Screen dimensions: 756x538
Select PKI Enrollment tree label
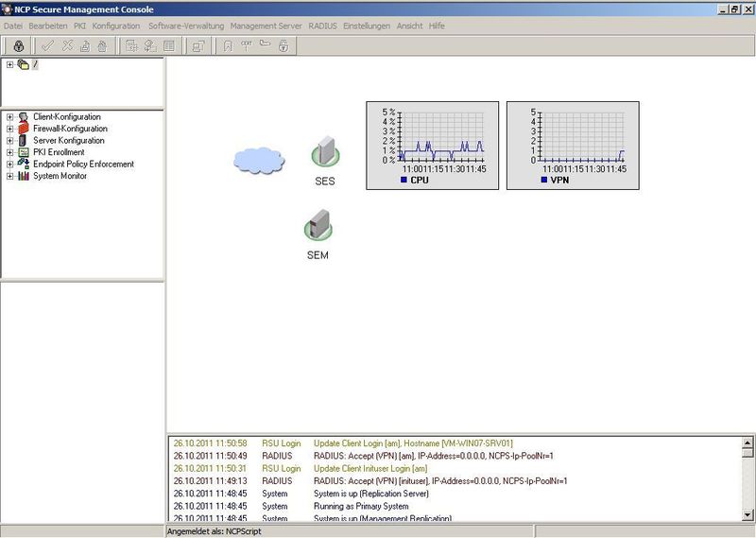point(59,152)
